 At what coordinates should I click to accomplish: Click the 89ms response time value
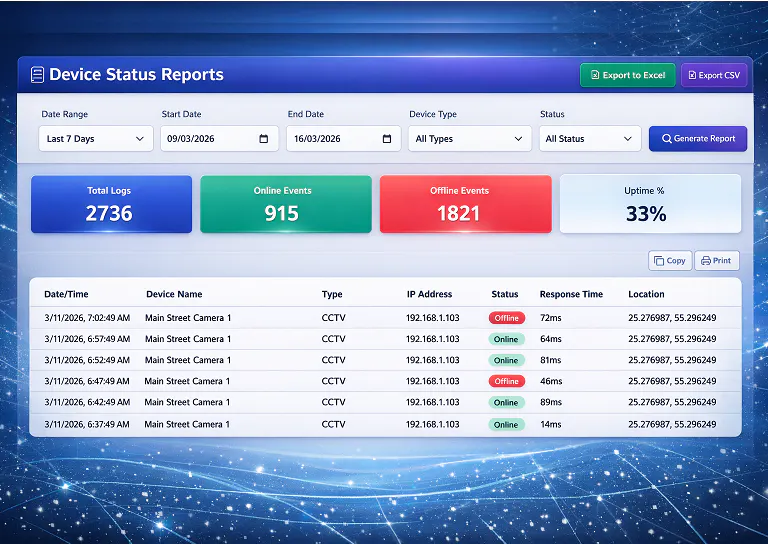pos(551,402)
